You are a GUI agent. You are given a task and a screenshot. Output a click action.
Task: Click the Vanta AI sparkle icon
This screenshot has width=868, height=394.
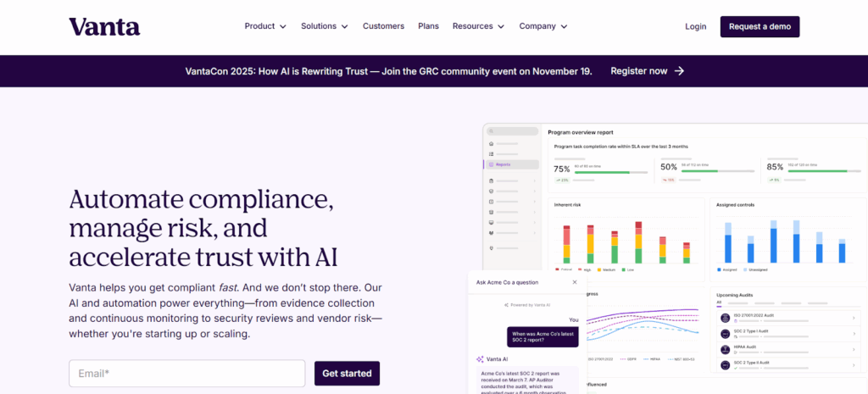tap(481, 359)
